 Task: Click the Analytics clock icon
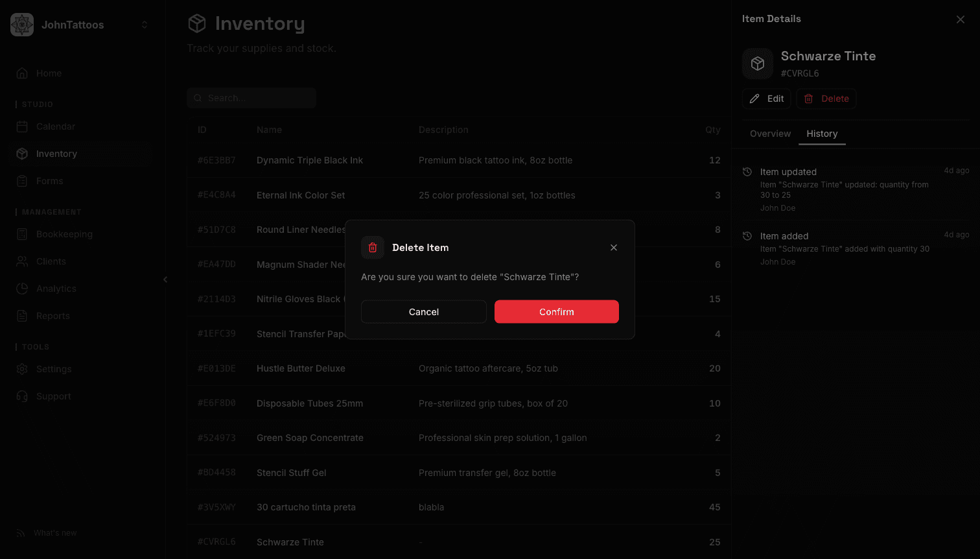[23, 289]
